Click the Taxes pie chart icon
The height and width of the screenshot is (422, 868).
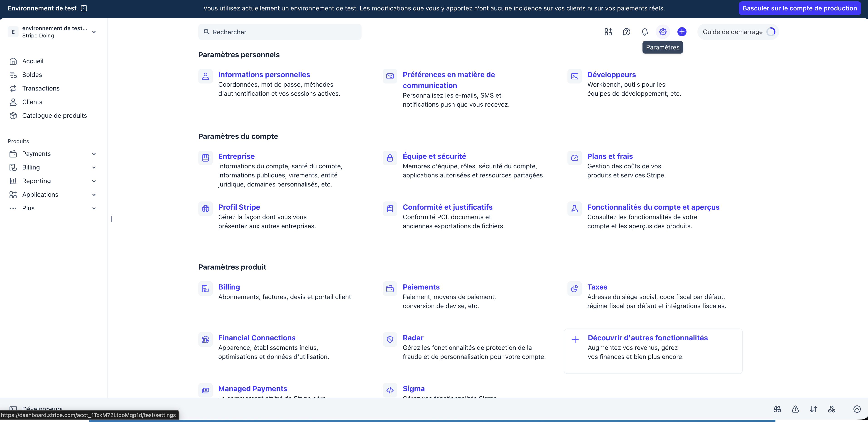pos(574,289)
